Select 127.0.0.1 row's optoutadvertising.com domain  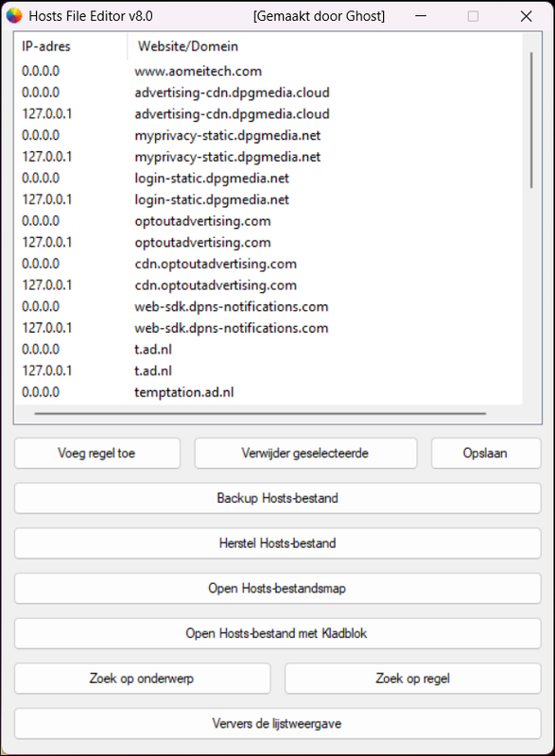click(202, 243)
